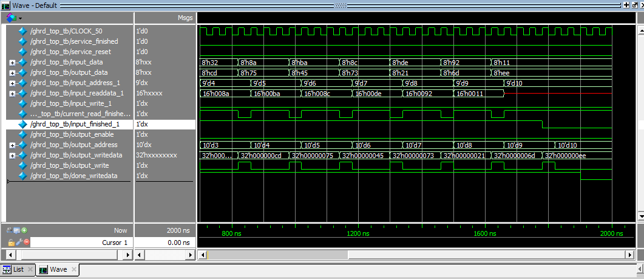Expand the input_address_1 bus signal
The height and width of the screenshot is (279, 644).
(x=12, y=83)
